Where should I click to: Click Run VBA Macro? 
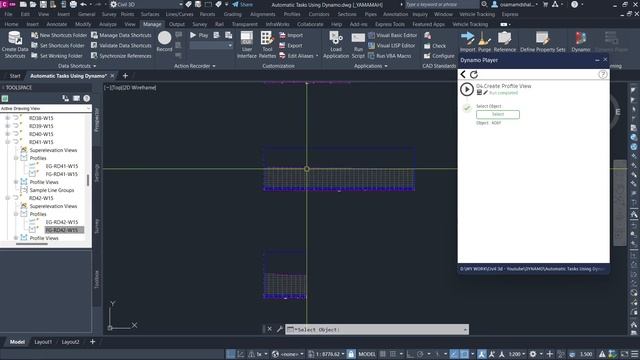pos(390,56)
